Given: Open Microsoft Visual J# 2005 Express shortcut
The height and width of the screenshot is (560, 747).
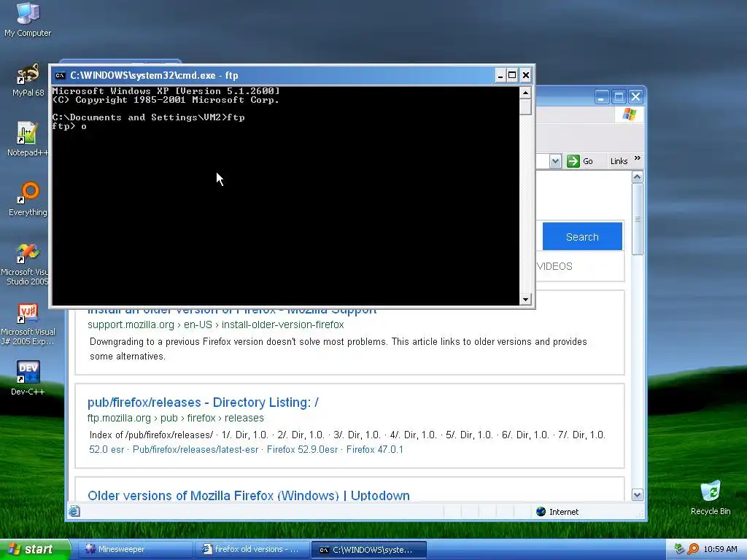Looking at the screenshot, I should tap(28, 324).
